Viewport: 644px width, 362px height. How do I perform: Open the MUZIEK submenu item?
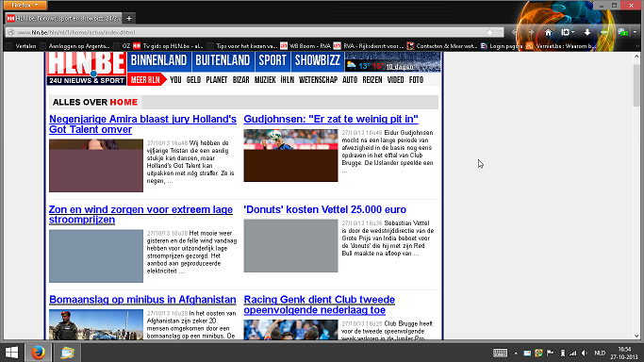pos(265,80)
